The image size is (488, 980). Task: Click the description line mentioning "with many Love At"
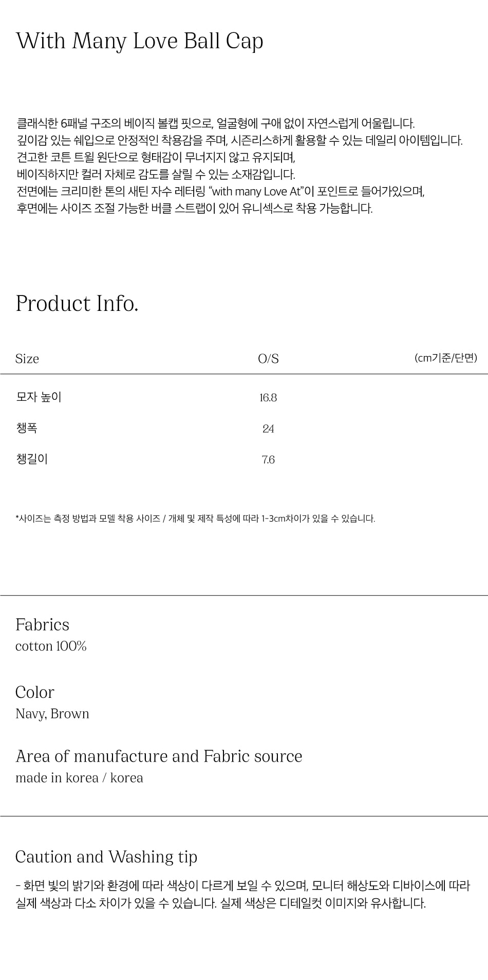click(220, 192)
